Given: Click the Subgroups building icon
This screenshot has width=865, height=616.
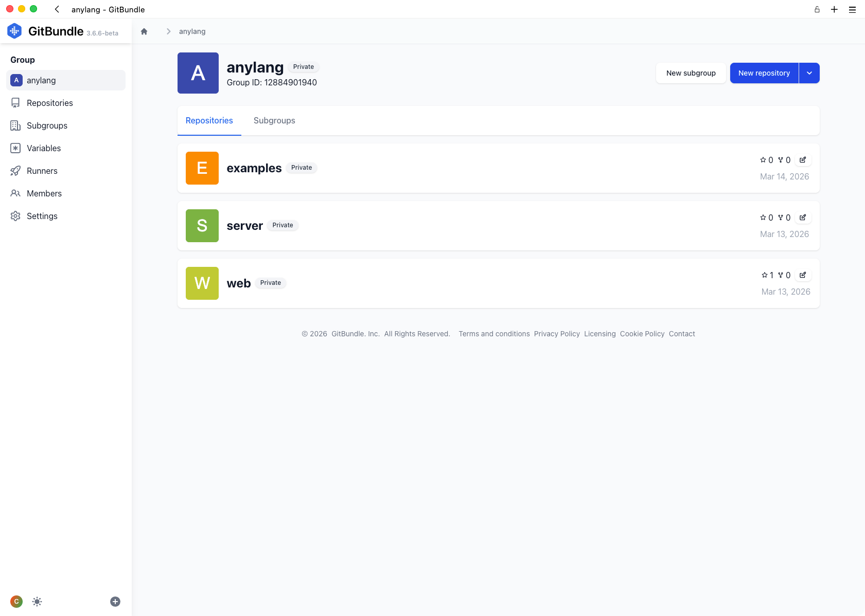Looking at the screenshot, I should click(15, 125).
